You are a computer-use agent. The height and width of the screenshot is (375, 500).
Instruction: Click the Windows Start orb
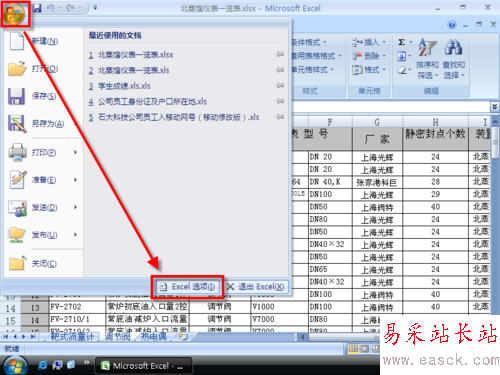14,366
